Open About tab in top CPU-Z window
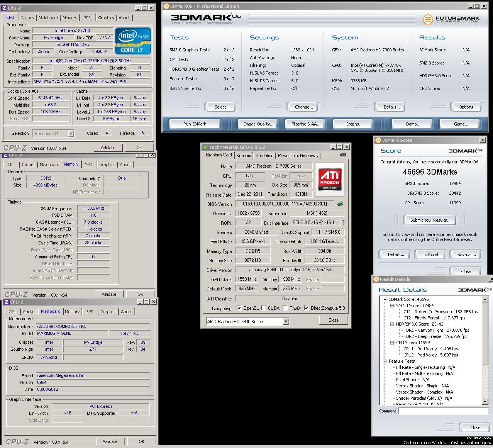Image resolution: width=493 pixels, height=448 pixels. pyautogui.click(x=124, y=18)
